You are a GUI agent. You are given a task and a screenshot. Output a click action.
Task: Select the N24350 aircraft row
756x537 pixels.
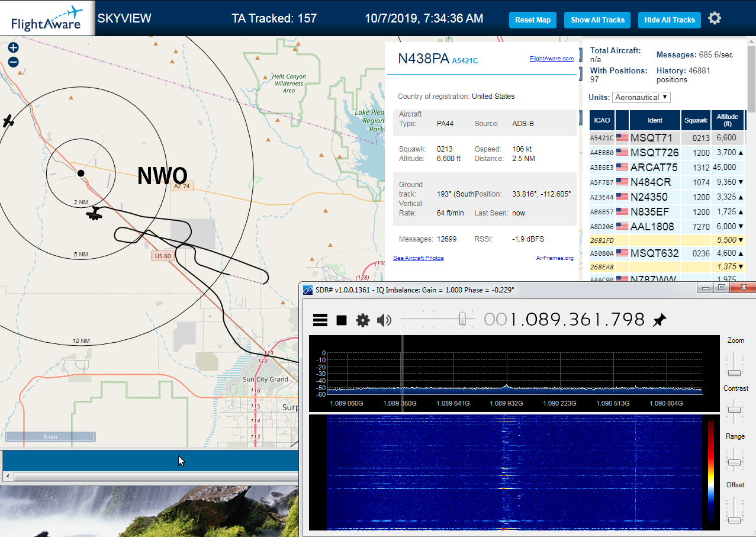pos(667,197)
